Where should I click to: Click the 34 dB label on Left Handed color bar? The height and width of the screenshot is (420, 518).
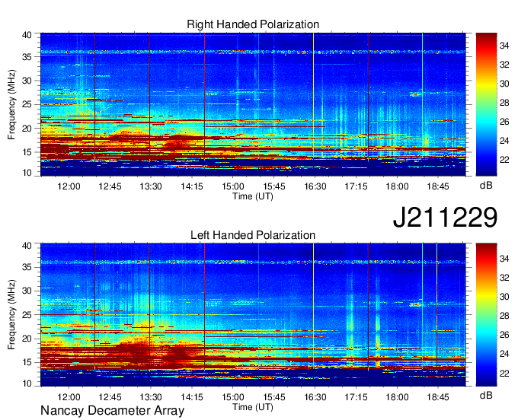point(504,259)
